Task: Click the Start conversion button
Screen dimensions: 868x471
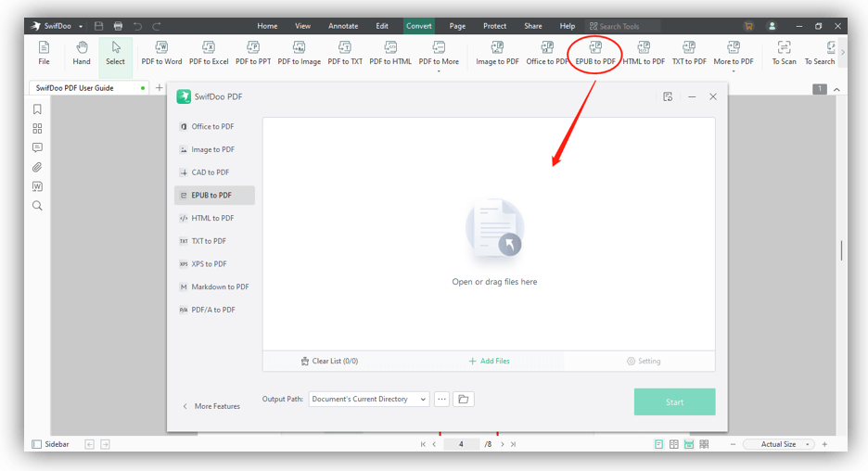Action: click(x=674, y=401)
